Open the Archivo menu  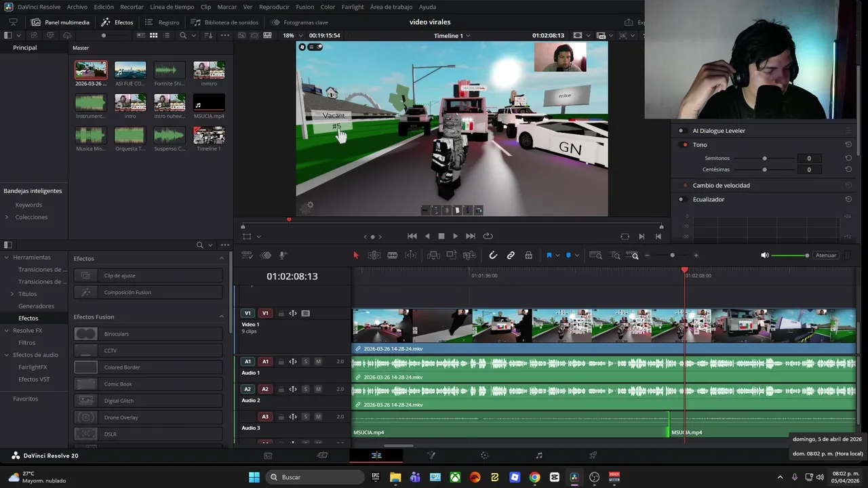coord(77,7)
